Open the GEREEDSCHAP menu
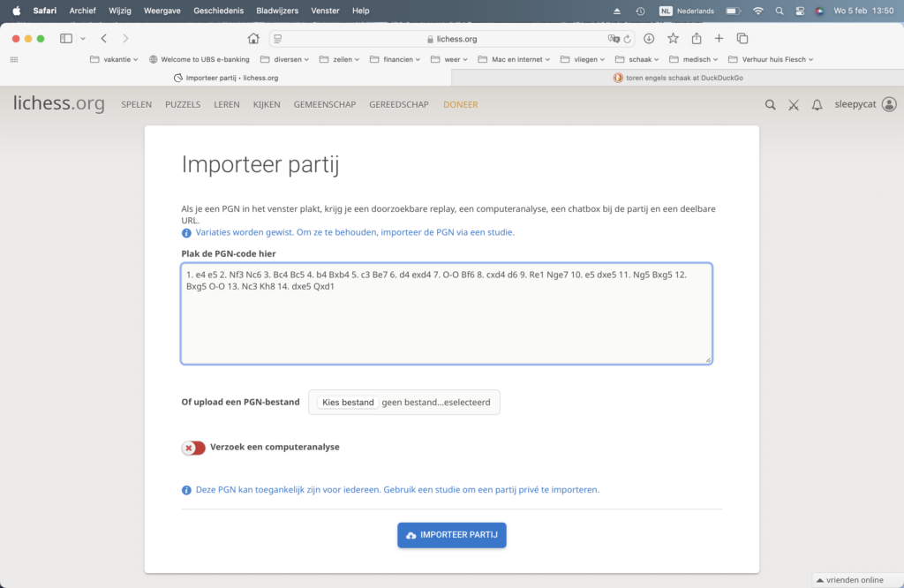Image resolution: width=904 pixels, height=588 pixels. [399, 104]
